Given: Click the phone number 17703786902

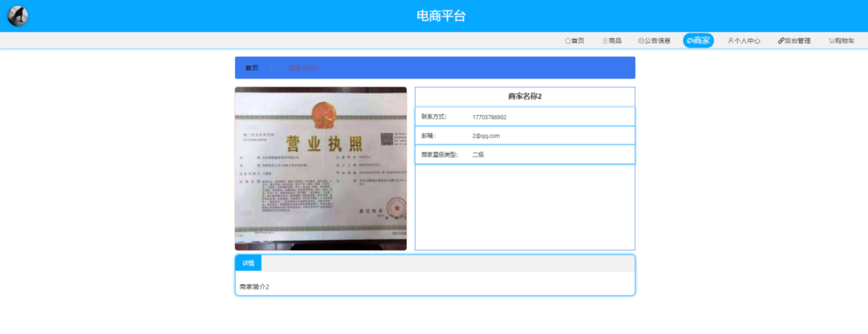Looking at the screenshot, I should pos(489,117).
